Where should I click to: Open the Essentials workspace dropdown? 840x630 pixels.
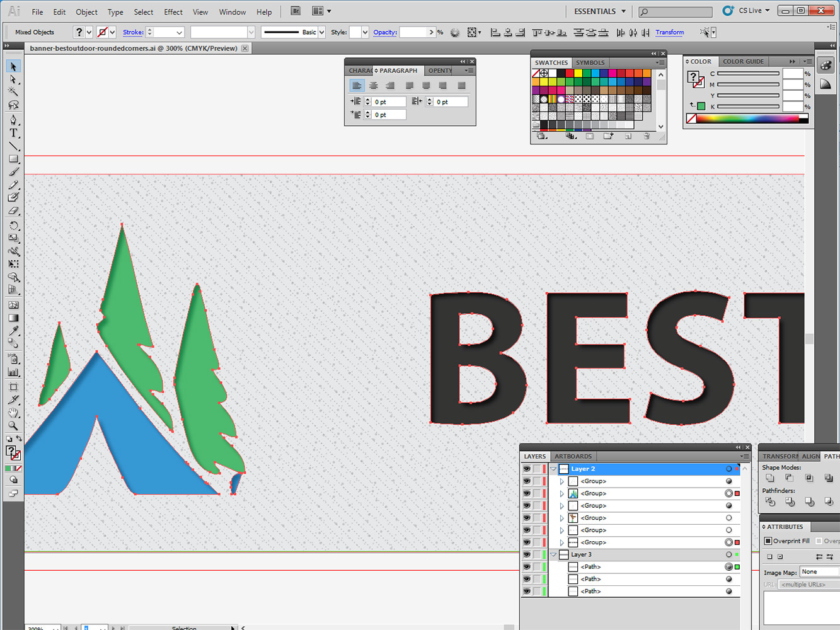[600, 11]
